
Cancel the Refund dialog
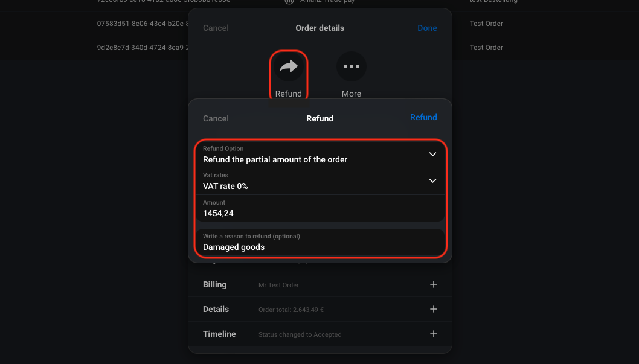(x=216, y=118)
